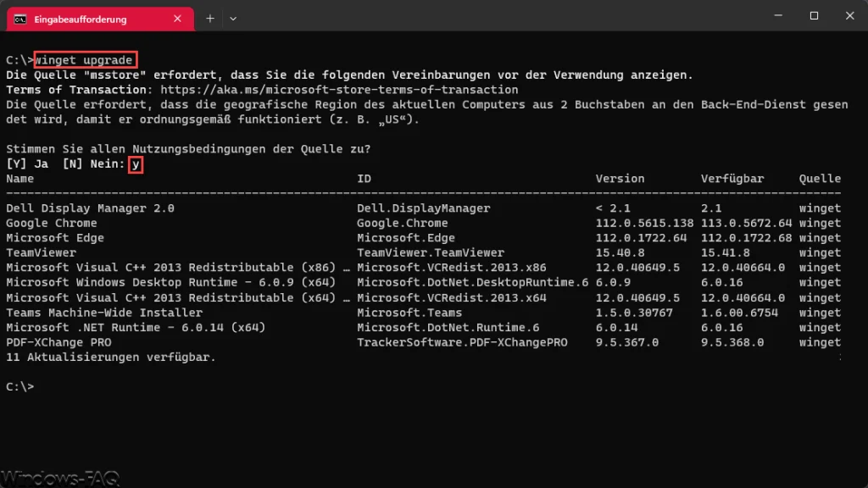
Task: Click 'Microsoft Windows Desktop Runtime - 6.0.9 (x64)'
Action: (171, 282)
